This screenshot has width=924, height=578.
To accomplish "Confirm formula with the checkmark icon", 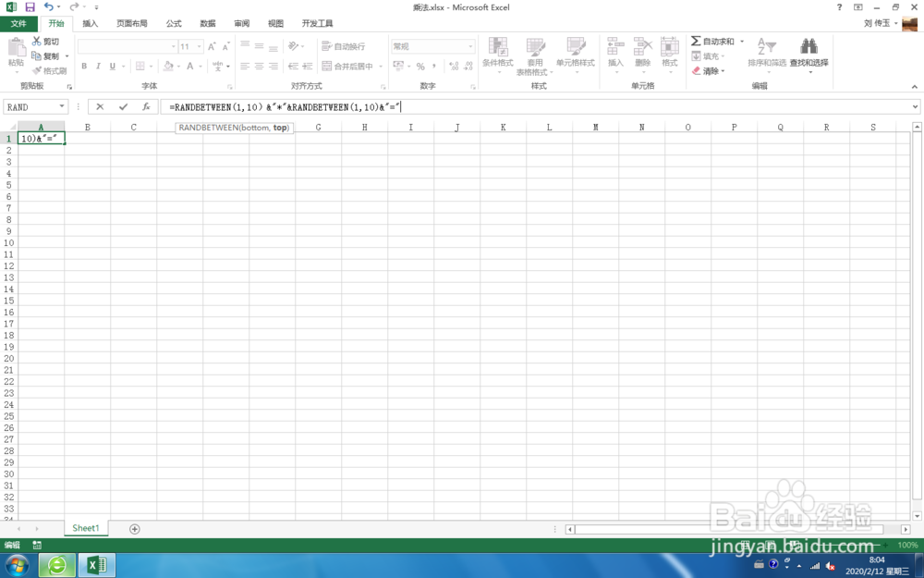I will click(x=124, y=106).
